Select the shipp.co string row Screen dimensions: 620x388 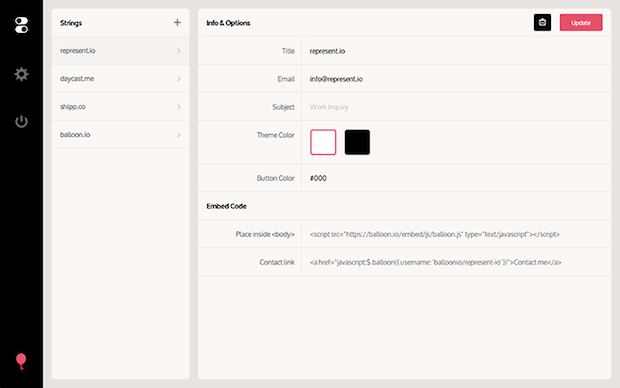[120, 107]
